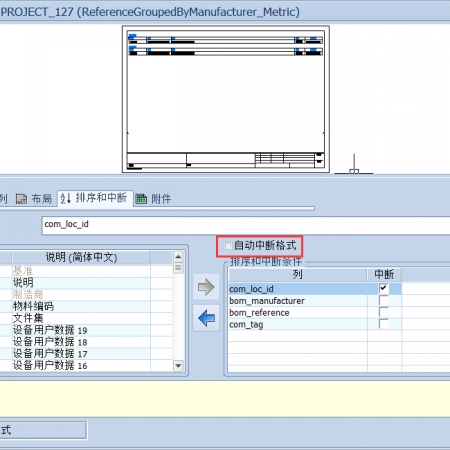The width and height of the screenshot is (450, 450).
Task: Click the scrollbar grip icon in list
Action: [x=178, y=268]
